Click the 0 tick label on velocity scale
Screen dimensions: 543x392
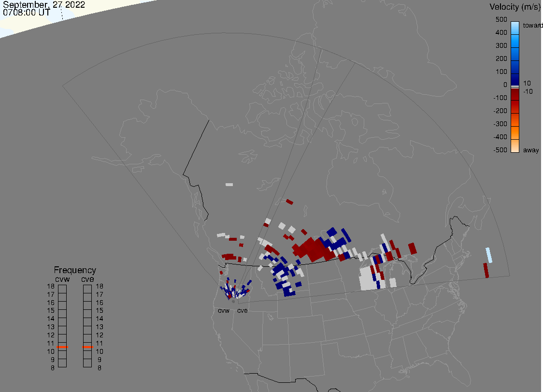tap(505, 85)
